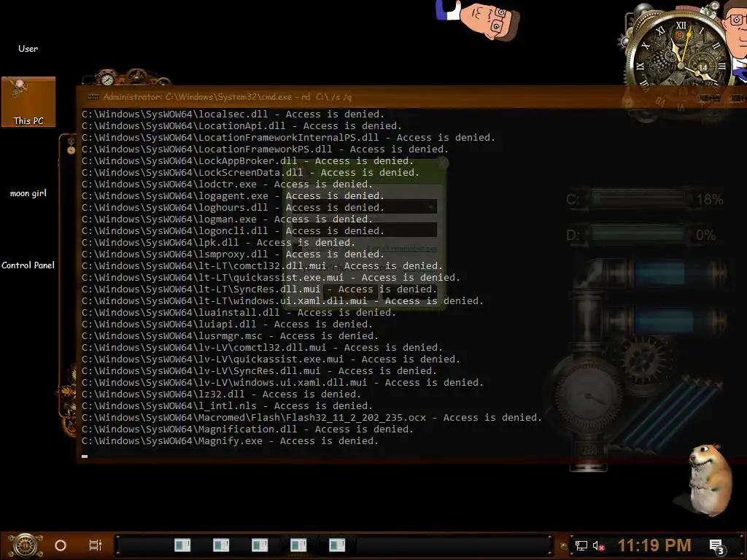This screenshot has height=560, width=747.
Task: Click the lpk.dll output line
Action: pos(218,242)
